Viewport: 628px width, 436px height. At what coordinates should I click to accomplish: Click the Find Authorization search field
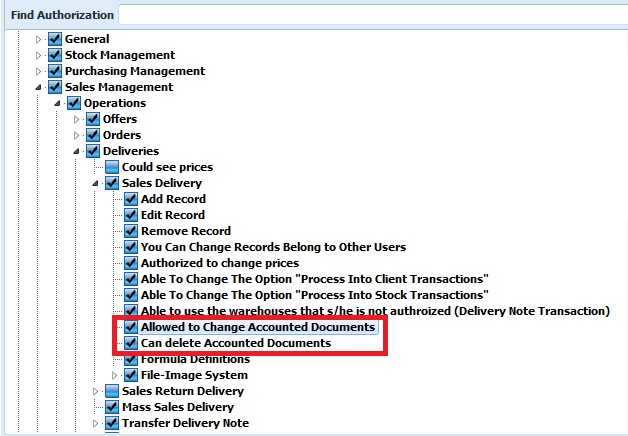[373, 15]
